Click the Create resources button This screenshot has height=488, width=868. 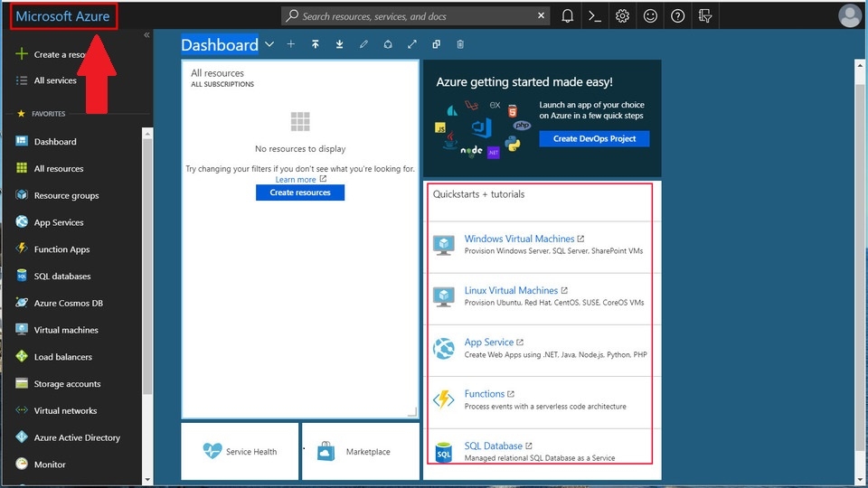[x=300, y=192]
